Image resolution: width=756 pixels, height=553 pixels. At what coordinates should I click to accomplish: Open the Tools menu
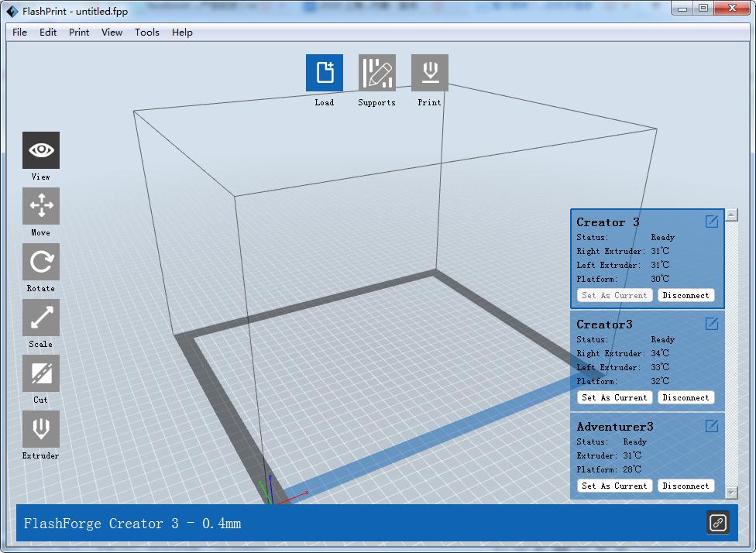[147, 33]
